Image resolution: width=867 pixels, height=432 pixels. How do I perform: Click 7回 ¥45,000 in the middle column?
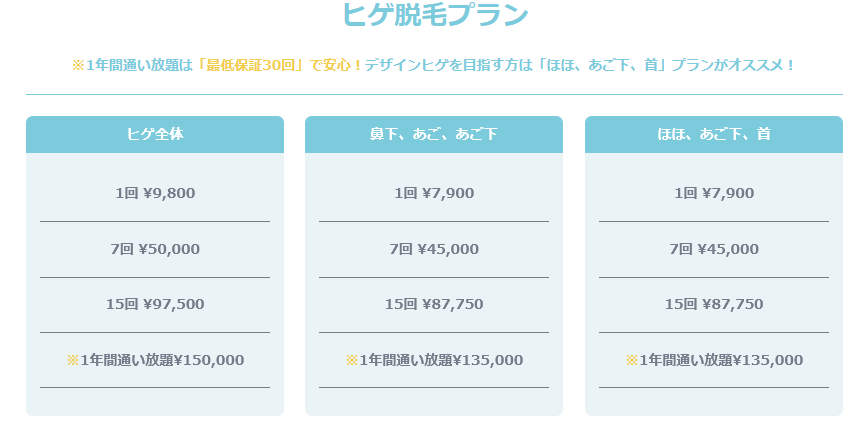click(434, 249)
